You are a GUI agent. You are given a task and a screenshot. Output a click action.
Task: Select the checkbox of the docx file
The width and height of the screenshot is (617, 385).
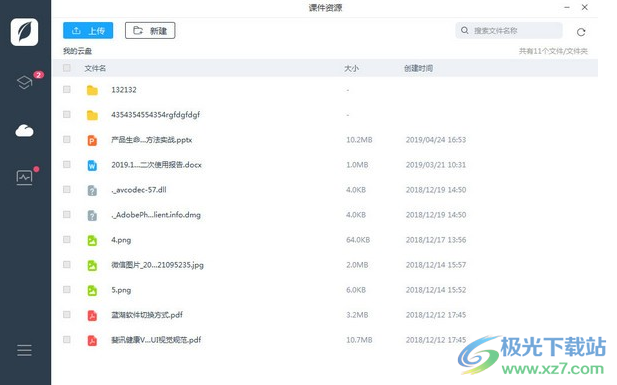(x=67, y=164)
